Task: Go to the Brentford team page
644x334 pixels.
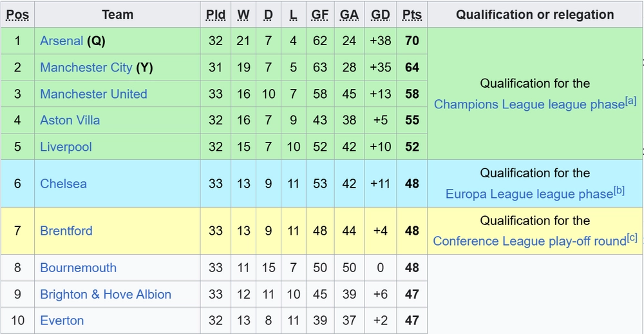Action: coord(66,231)
